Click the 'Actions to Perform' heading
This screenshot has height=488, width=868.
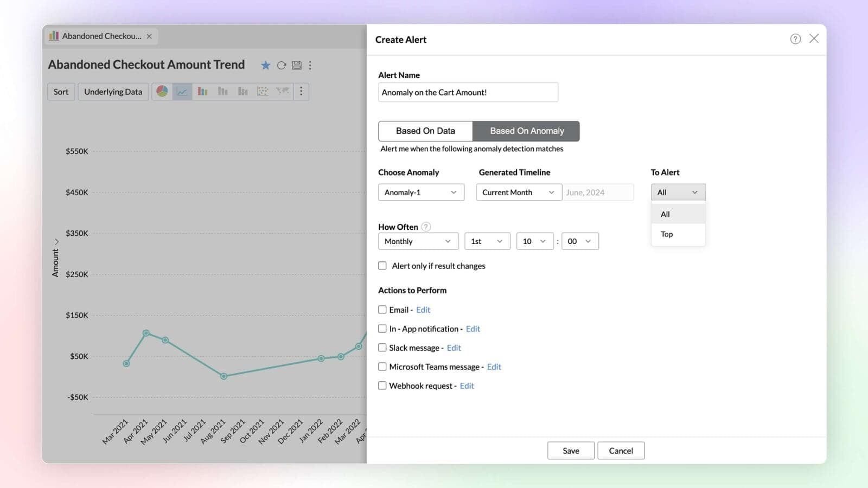click(412, 290)
